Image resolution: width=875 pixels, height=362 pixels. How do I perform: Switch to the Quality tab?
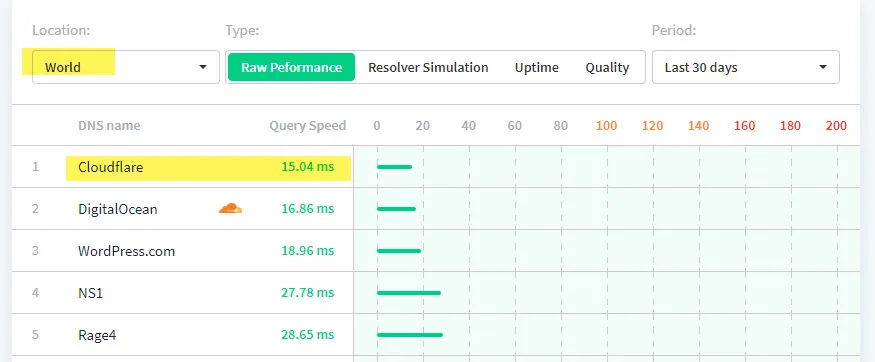pos(607,67)
